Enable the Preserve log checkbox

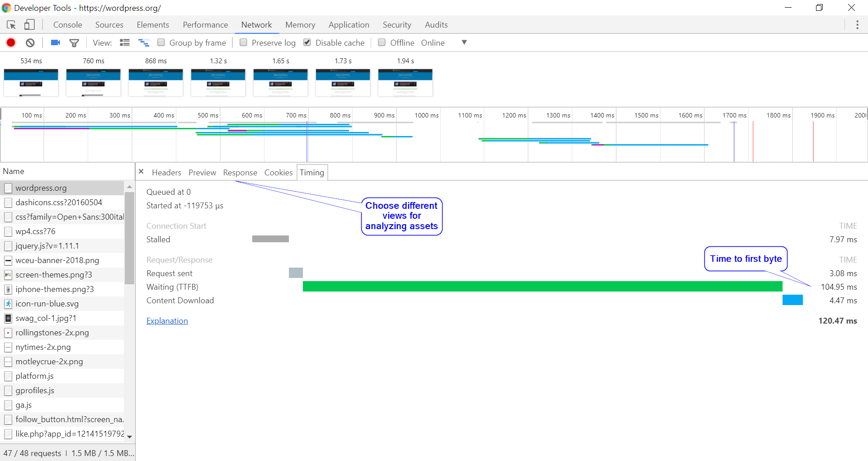point(243,42)
